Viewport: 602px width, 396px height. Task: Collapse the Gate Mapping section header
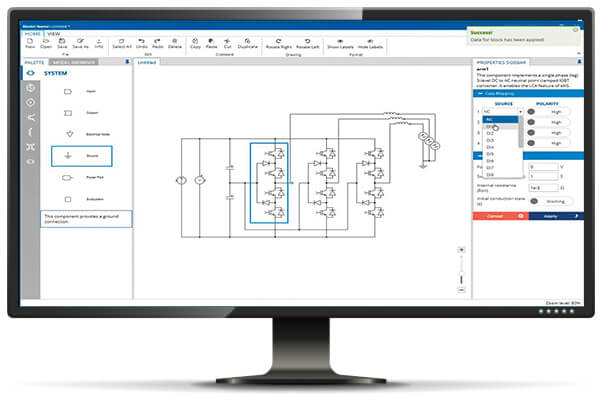click(528, 94)
